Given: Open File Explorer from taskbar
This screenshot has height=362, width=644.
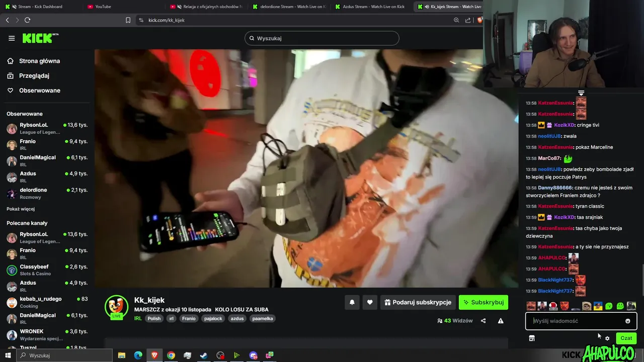Looking at the screenshot, I should pyautogui.click(x=122, y=355).
